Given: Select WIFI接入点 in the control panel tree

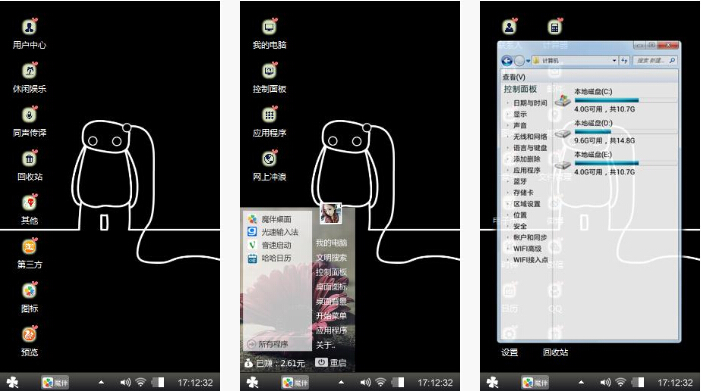Looking at the screenshot, I should coord(530,260).
